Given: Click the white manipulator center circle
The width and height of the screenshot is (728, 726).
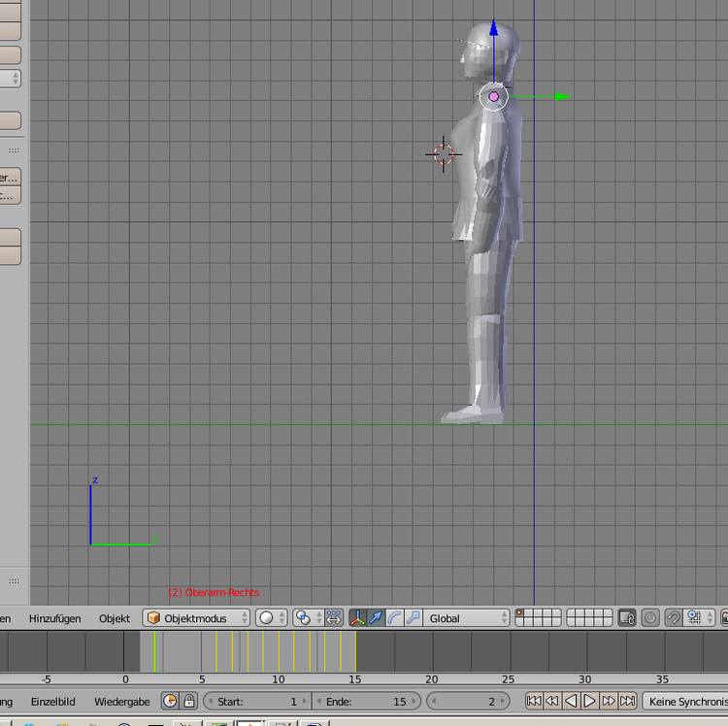Looking at the screenshot, I should pos(493,96).
